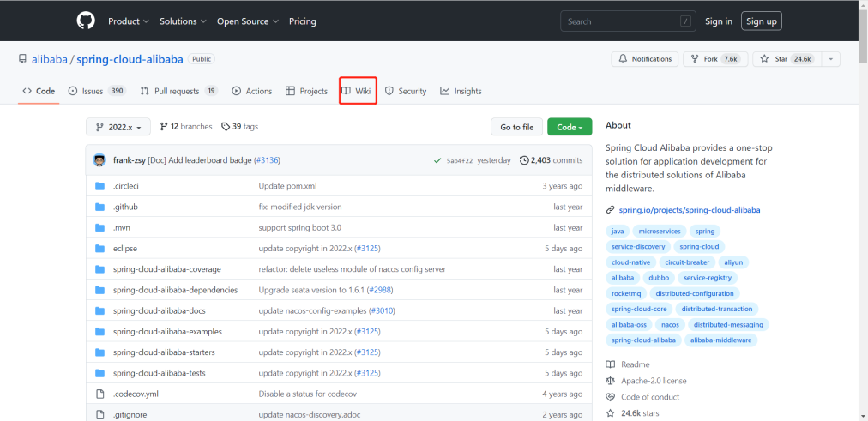Screen dimensions: 868x421
Task: Click the Star icon in the Star button
Action: 764,59
